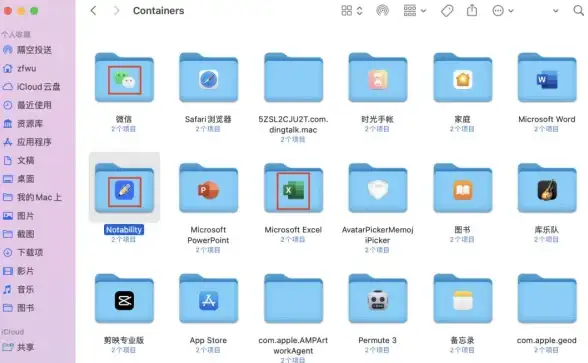The width and height of the screenshot is (588, 363).
Task: Select 文稿 in the sidebar
Action: pos(19,160)
